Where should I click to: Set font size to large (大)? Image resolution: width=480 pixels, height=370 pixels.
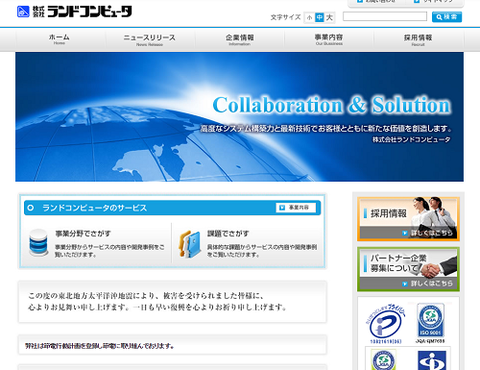pyautogui.click(x=329, y=17)
